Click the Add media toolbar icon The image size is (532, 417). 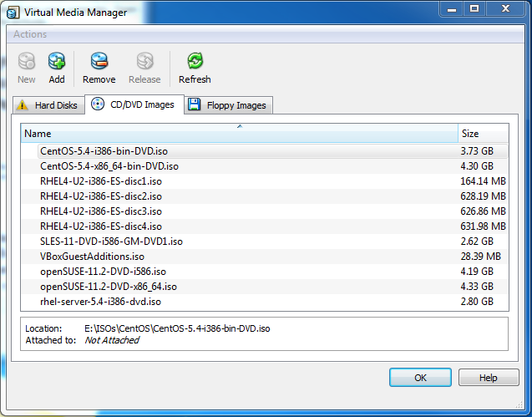(x=56, y=61)
